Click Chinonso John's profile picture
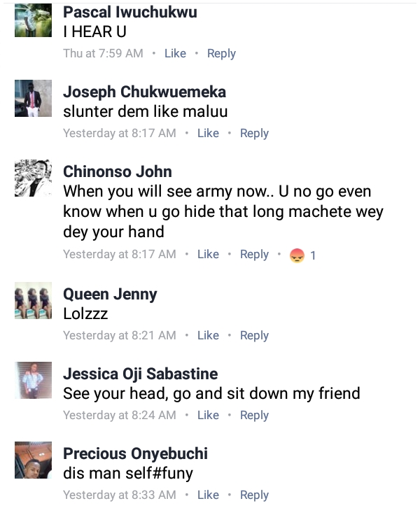The height and width of the screenshot is (515, 420). point(33,178)
